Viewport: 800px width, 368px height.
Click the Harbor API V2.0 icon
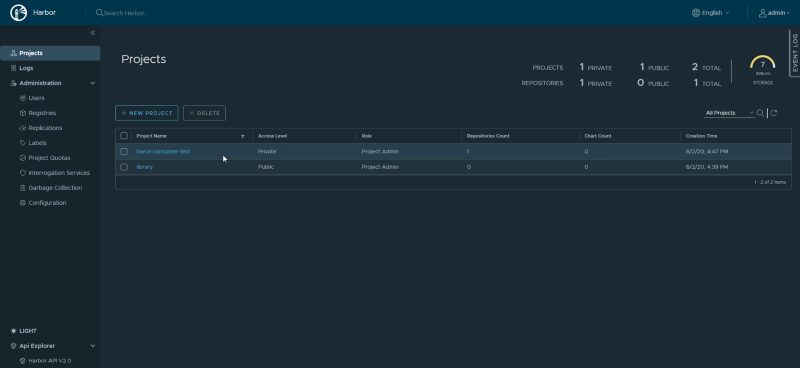point(22,361)
